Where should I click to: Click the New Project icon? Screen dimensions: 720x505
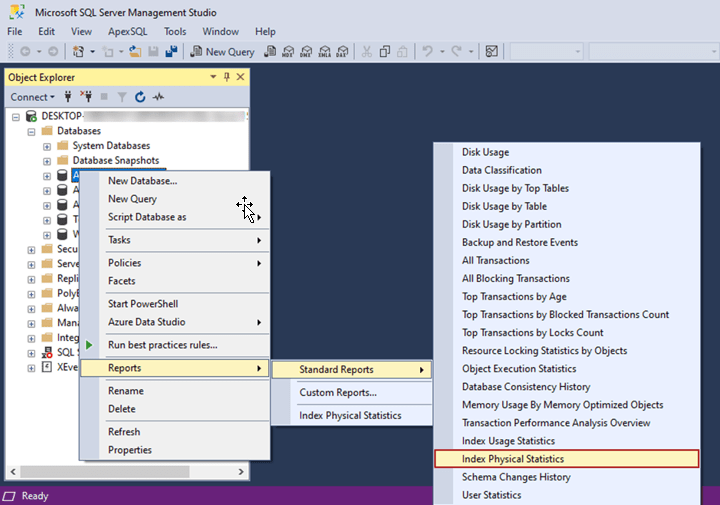[79, 52]
